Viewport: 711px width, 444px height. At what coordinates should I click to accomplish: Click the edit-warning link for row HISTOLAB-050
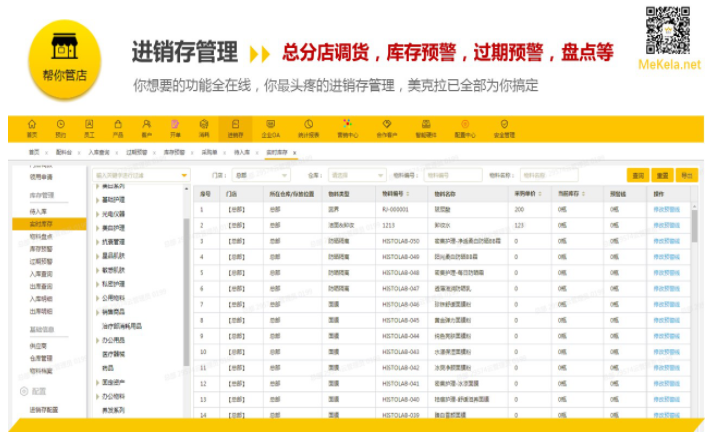(667, 241)
